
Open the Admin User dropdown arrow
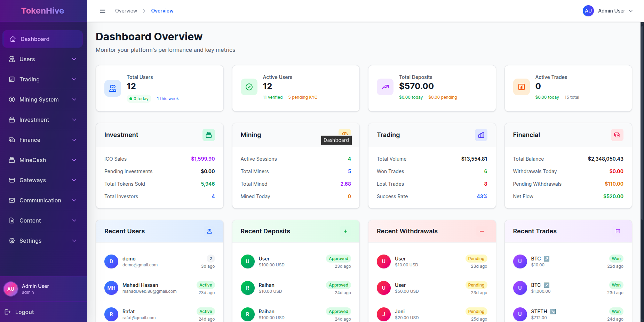631,11
